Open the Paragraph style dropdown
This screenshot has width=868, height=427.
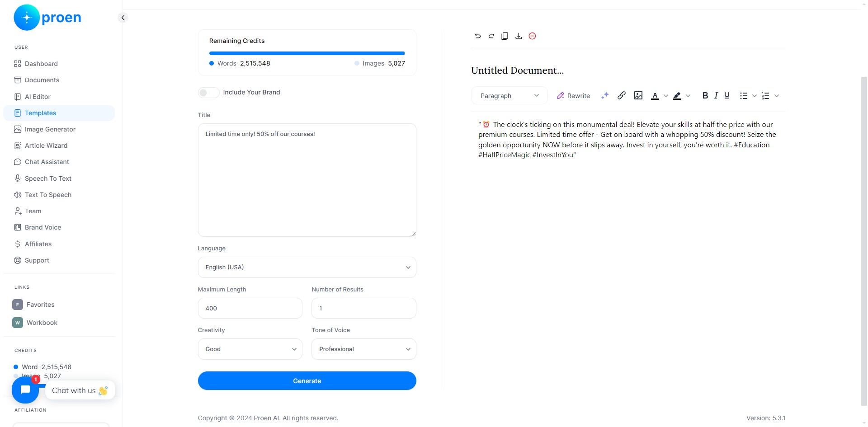click(509, 96)
